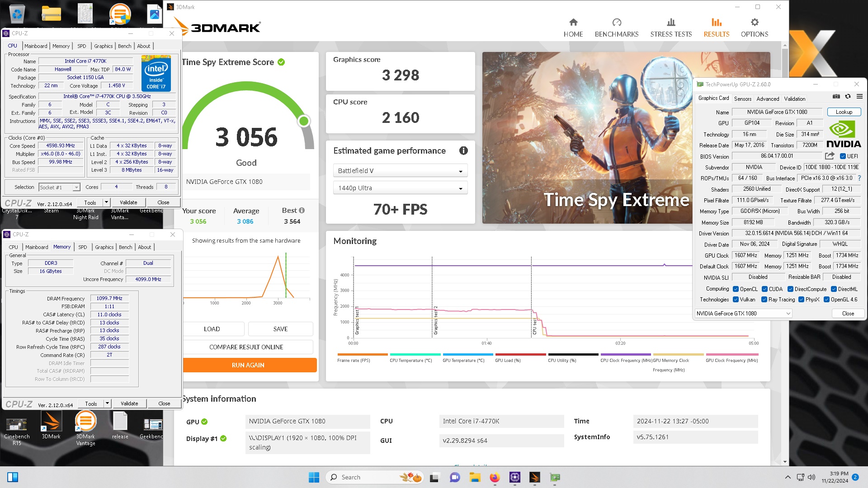Screen dimensions: 868x488
Task: Open BENCHMARKS gauge icon in 3DMark
Action: coord(617,22)
